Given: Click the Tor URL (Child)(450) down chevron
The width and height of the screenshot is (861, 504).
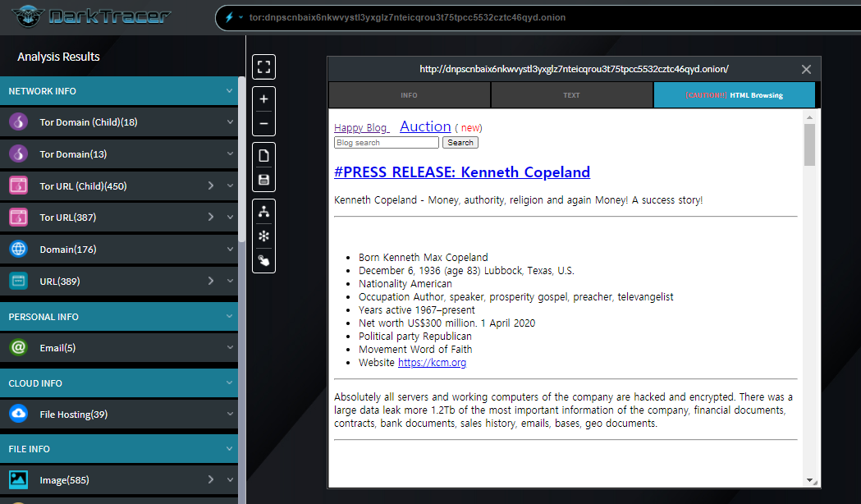Looking at the screenshot, I should (x=230, y=186).
